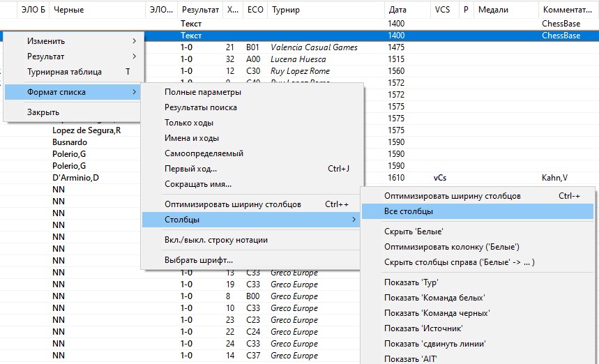Select Показать 'Тур' column option
The height and width of the screenshot is (364, 599).
(x=478, y=282)
